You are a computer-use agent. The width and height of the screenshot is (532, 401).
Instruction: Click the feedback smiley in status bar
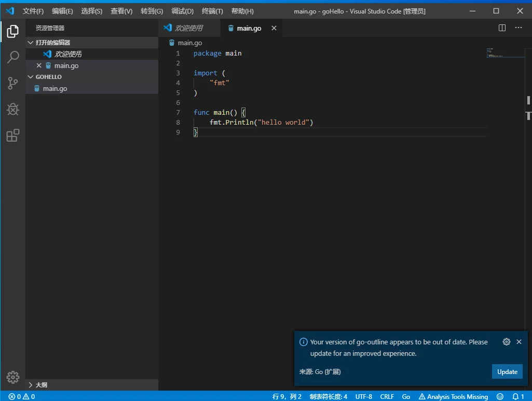point(500,397)
